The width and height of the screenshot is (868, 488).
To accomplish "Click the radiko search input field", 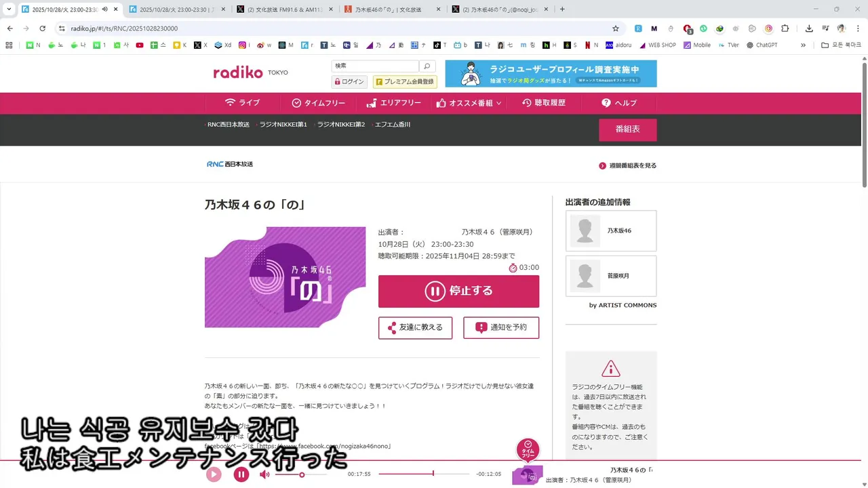I will pos(375,66).
